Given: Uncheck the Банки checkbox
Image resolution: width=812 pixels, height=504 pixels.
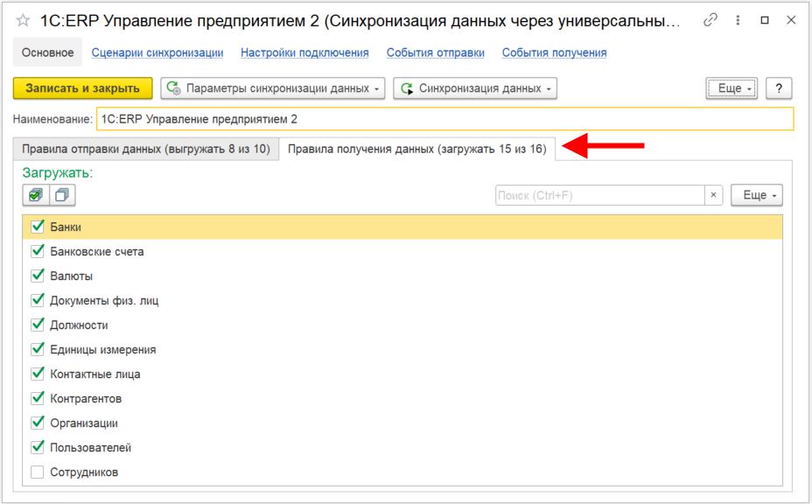Looking at the screenshot, I should pos(38,227).
